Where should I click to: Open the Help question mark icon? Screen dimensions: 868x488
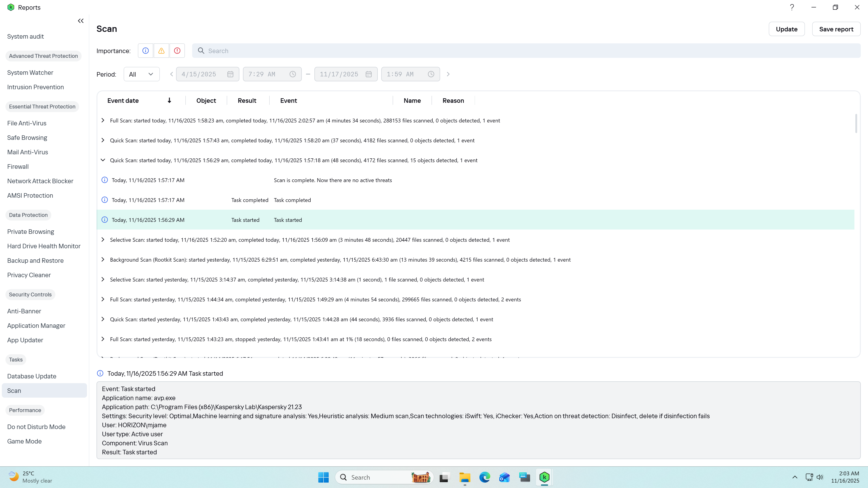coord(792,7)
